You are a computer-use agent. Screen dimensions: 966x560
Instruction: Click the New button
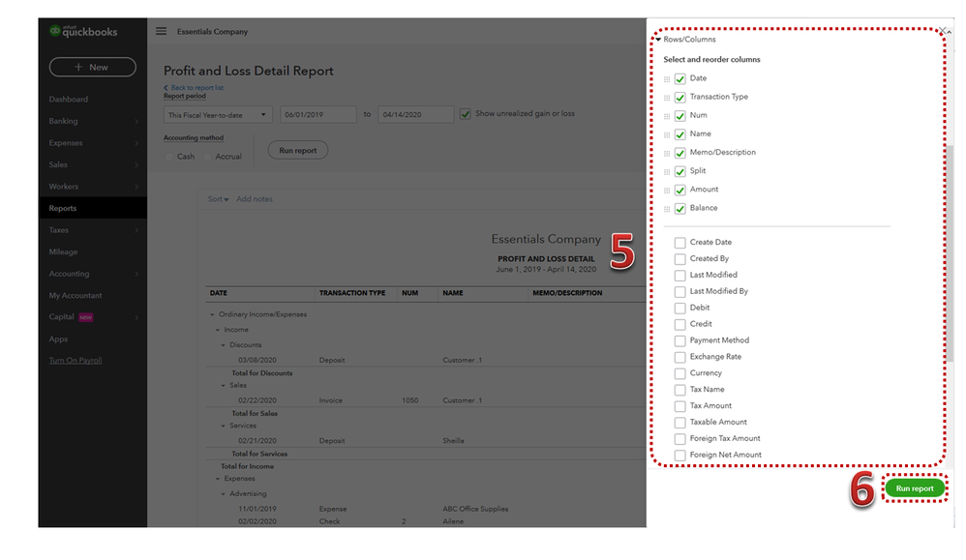click(x=92, y=67)
